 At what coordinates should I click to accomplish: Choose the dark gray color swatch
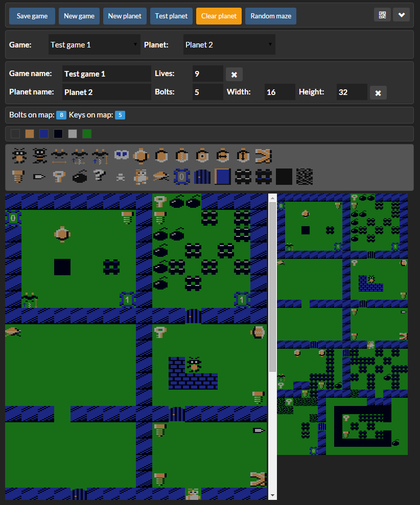pos(15,134)
